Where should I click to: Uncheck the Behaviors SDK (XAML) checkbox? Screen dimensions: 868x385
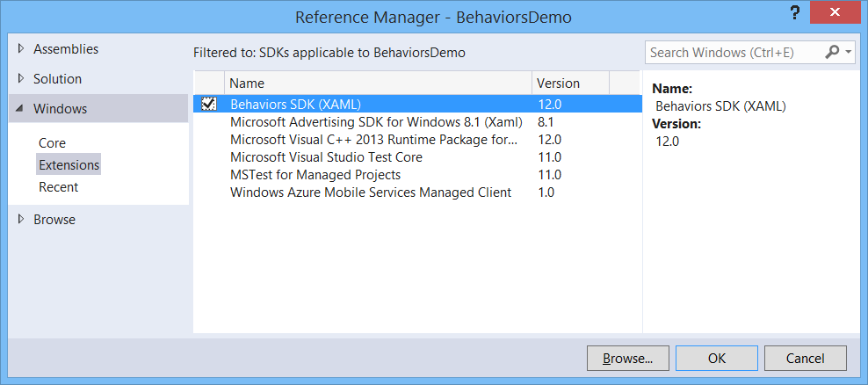209,104
